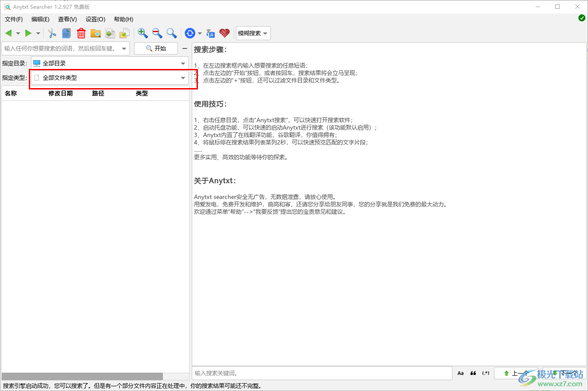Sort by the 路径 column header
Image resolution: width=588 pixels, height=391 pixels.
(98, 93)
